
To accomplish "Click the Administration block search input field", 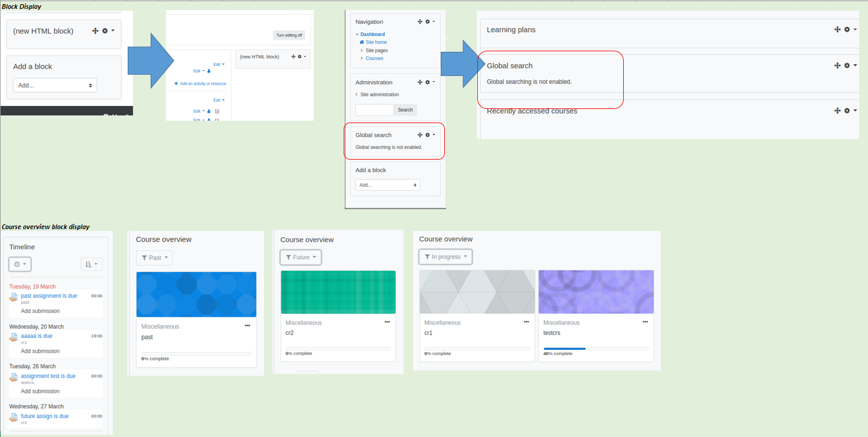I will [x=375, y=110].
